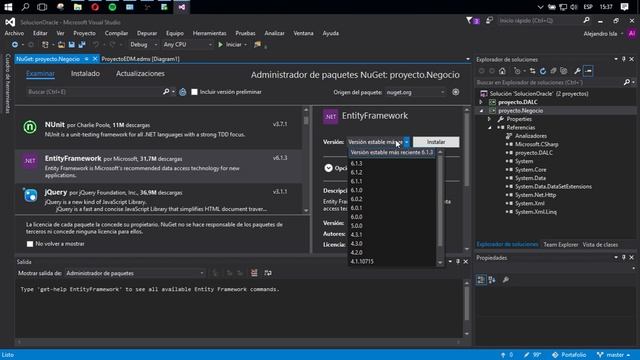Screen dimensions: 640x360
Task: Click Property Pages wrench in Properties panel
Action: [506, 280]
